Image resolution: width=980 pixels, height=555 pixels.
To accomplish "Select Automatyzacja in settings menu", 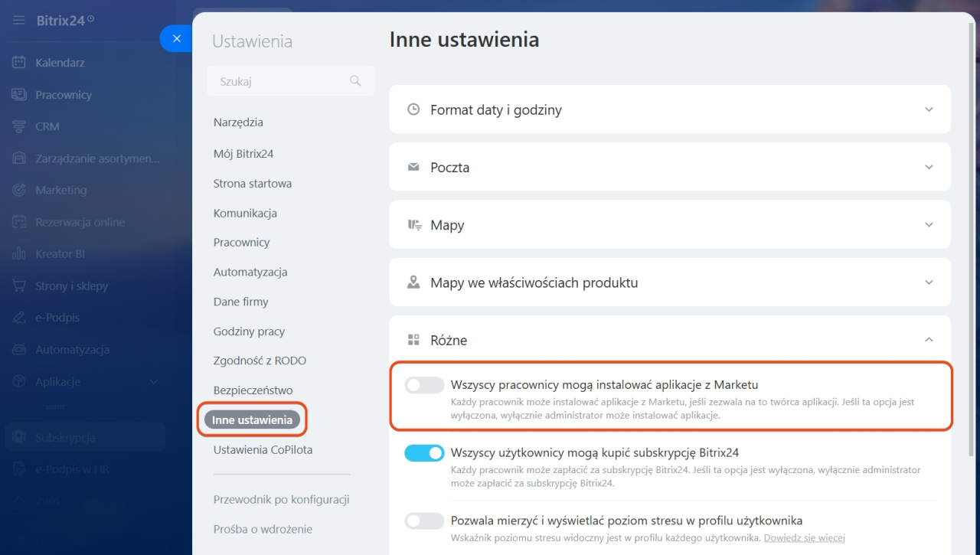I will (x=250, y=273).
